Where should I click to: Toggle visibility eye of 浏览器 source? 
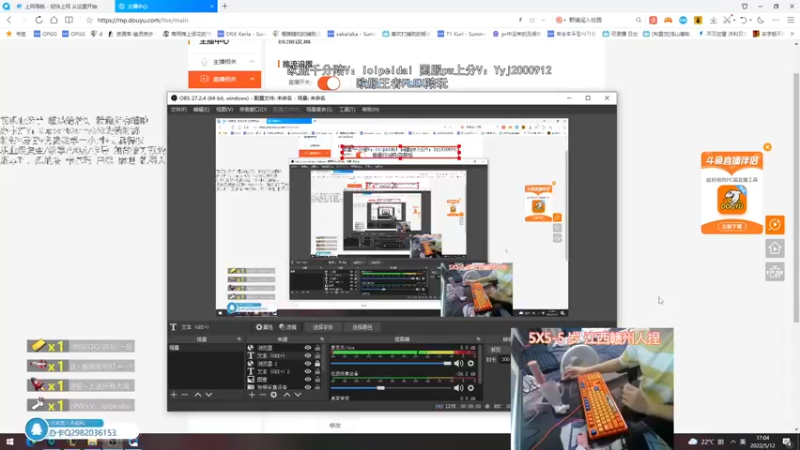click(x=308, y=348)
